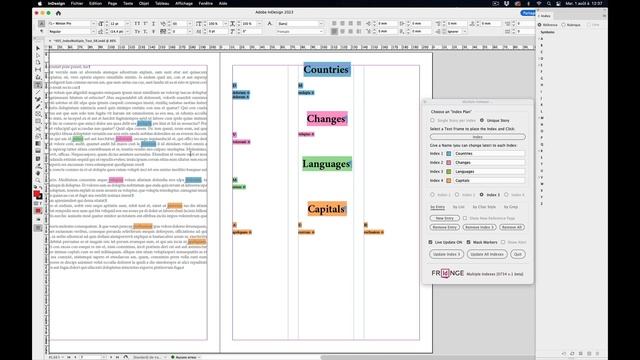Click the Quit button
The height and width of the screenshot is (360, 640).
click(518, 254)
